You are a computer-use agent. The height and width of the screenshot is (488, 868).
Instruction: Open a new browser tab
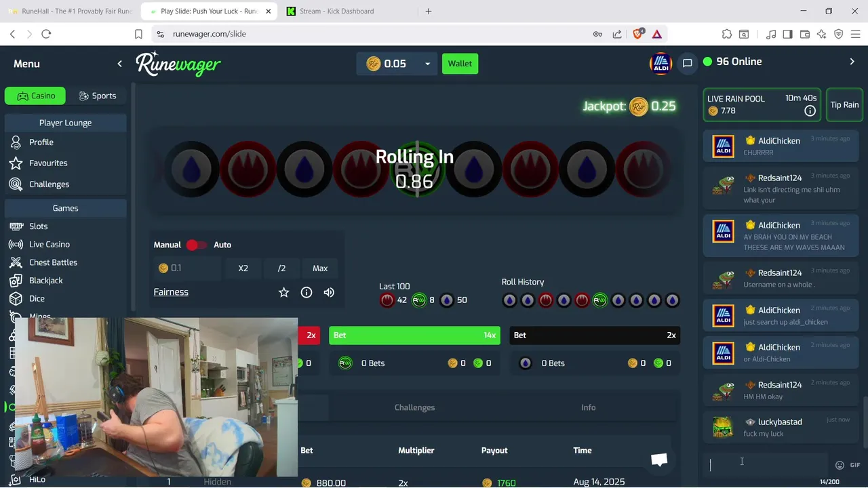(x=428, y=11)
